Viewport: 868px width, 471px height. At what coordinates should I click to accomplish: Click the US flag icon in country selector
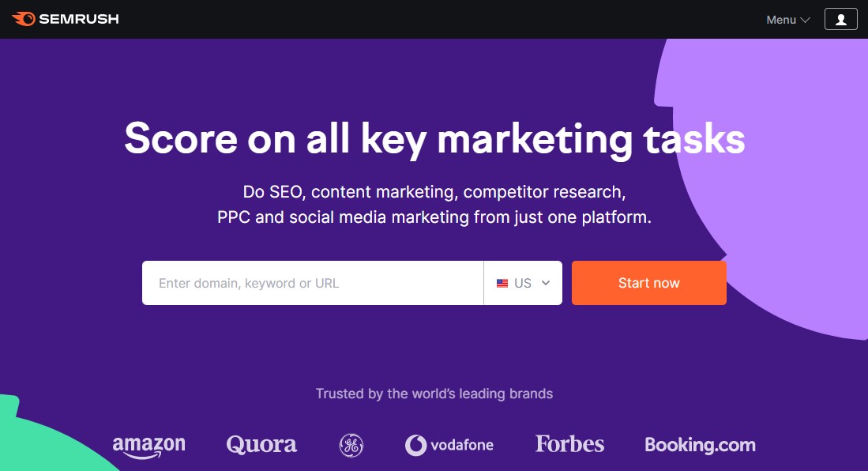[502, 283]
